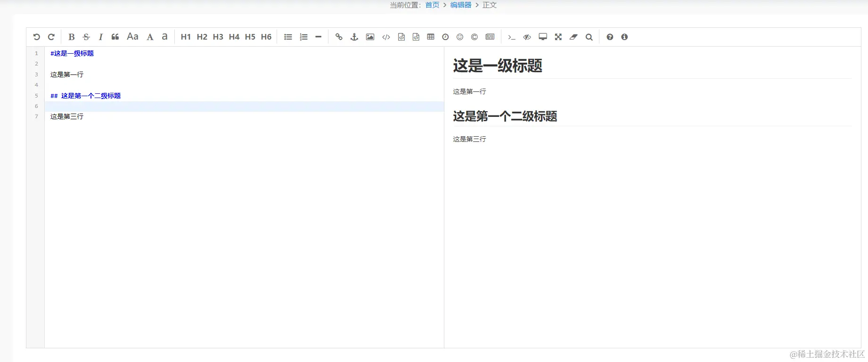The height and width of the screenshot is (362, 868).
Task: Insert HTML entities (copyright icon)
Action: (x=475, y=37)
